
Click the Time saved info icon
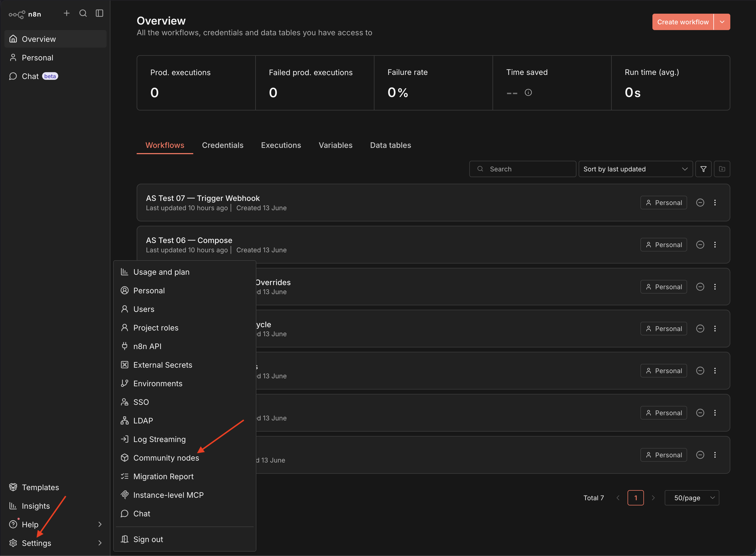528,93
